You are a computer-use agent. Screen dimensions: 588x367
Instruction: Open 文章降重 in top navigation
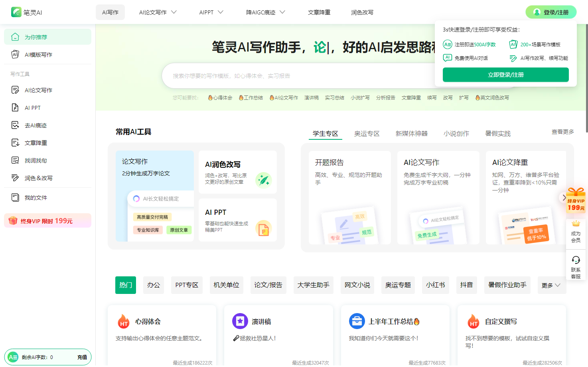pyautogui.click(x=319, y=12)
